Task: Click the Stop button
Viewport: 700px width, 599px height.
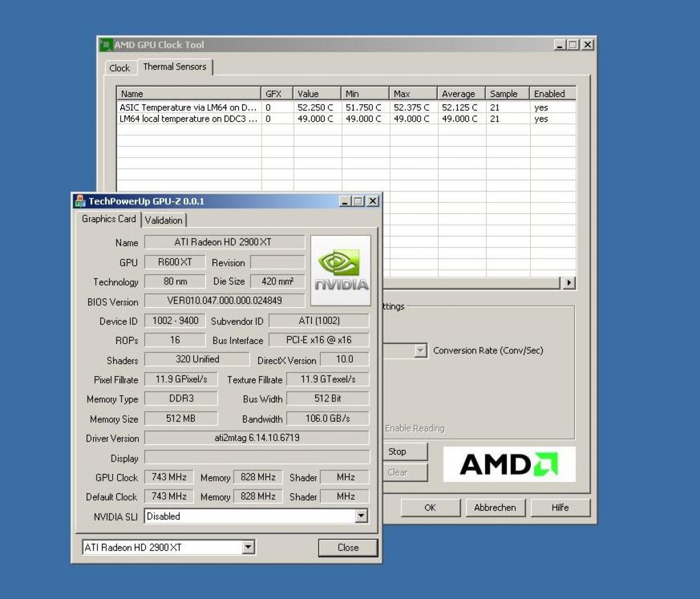Action: coord(405,452)
